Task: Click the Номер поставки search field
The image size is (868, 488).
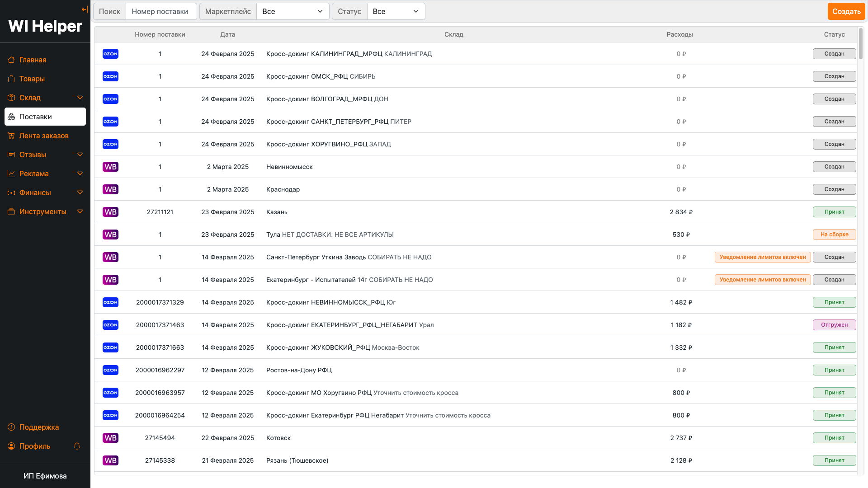Action: [x=161, y=11]
